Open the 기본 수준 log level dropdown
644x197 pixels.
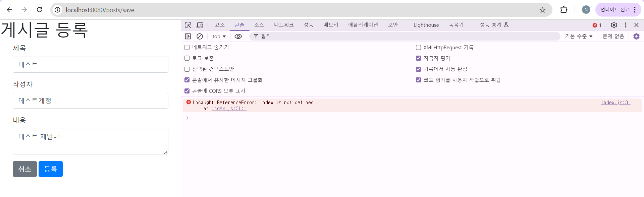[579, 36]
